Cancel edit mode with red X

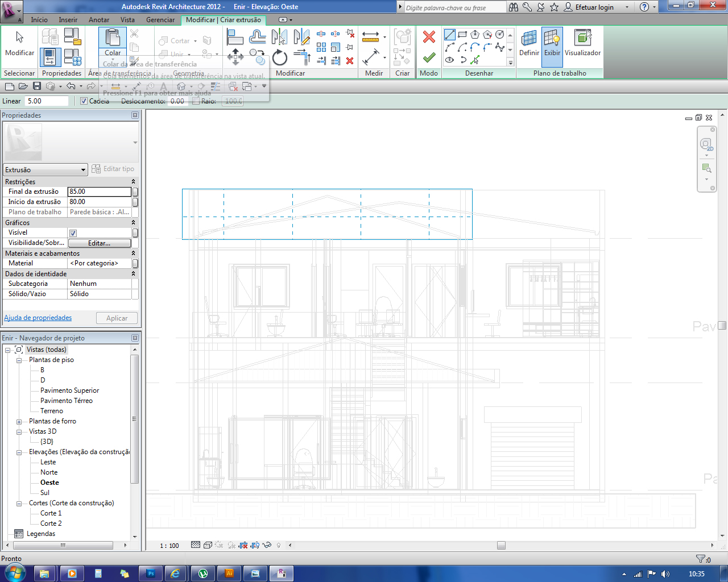click(x=429, y=37)
